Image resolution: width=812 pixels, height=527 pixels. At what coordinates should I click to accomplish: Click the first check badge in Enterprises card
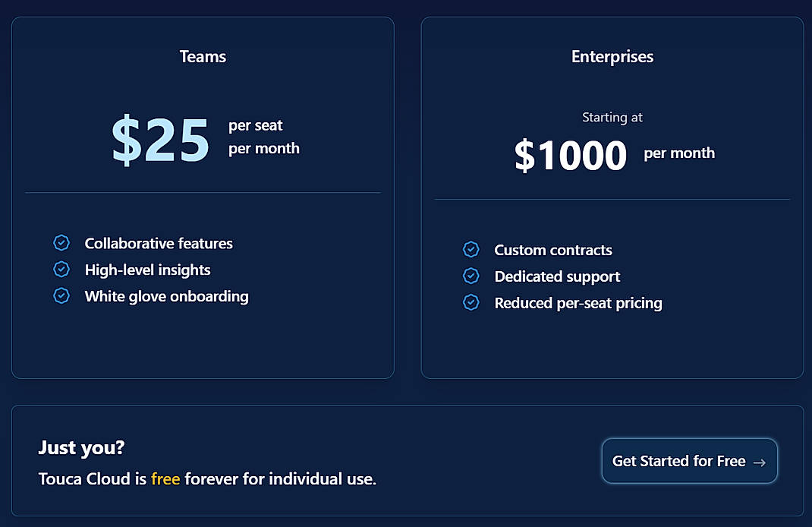(471, 249)
